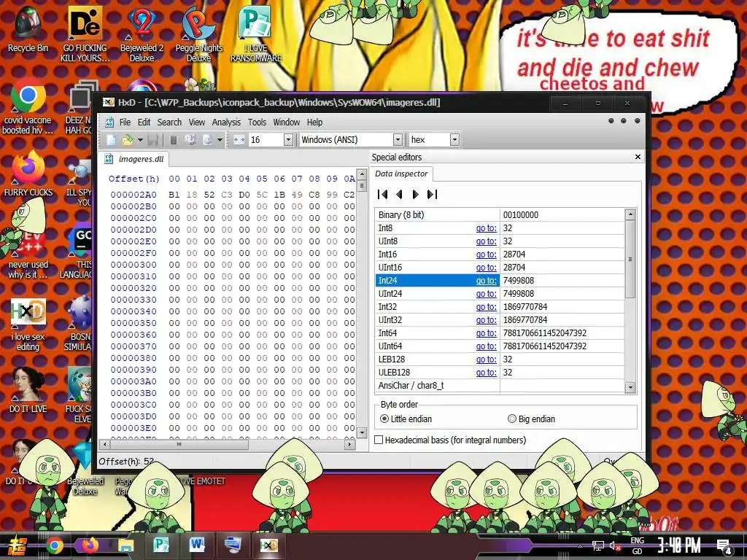The width and height of the screenshot is (747, 560).
Task: Click go to link for ULEB128
Action: [x=486, y=373]
